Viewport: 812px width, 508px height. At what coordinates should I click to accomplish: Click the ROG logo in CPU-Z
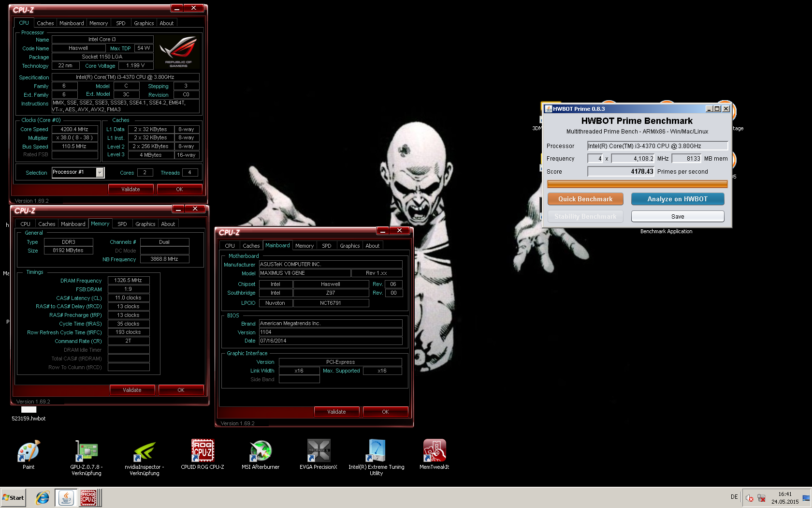pos(178,52)
